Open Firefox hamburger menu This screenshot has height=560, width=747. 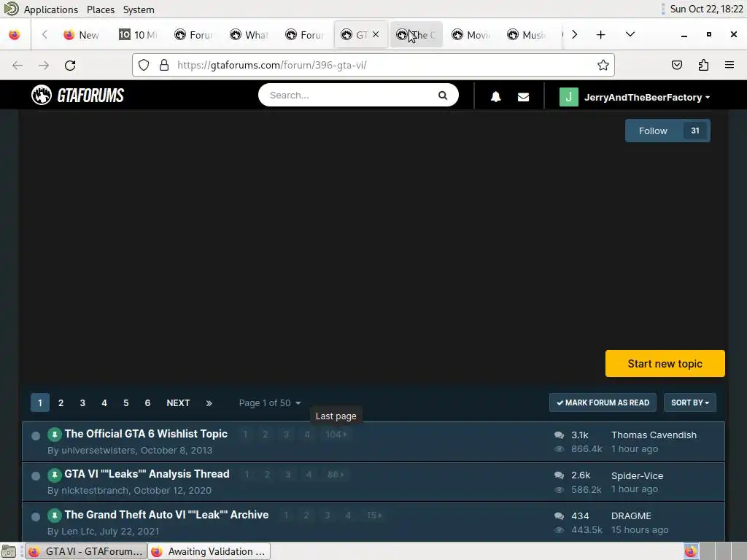click(729, 65)
